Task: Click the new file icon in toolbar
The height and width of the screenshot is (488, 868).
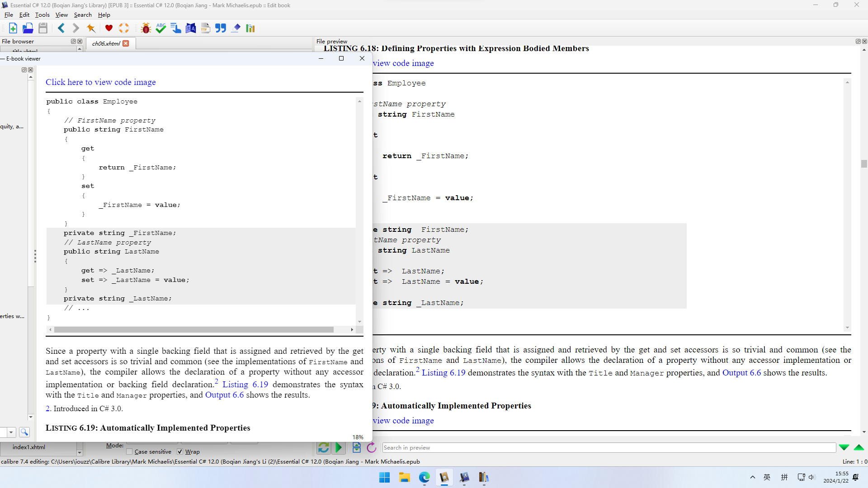Action: click(13, 28)
